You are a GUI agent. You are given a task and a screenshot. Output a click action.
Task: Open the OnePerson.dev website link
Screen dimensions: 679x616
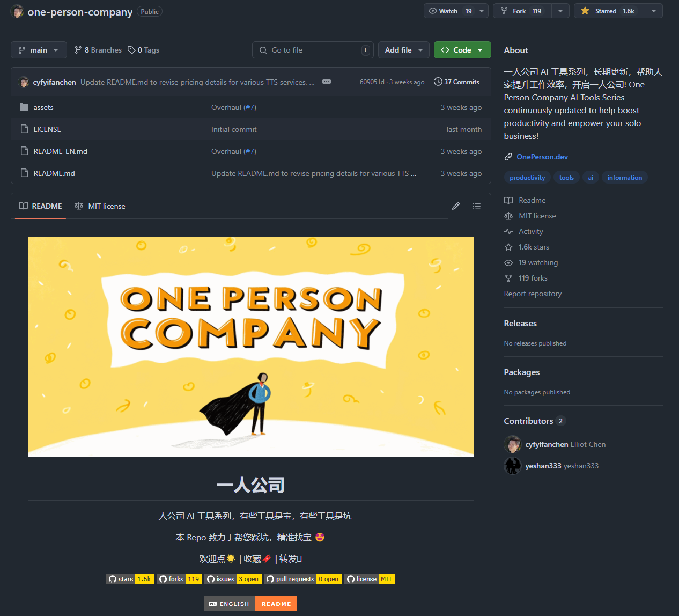coord(542,157)
